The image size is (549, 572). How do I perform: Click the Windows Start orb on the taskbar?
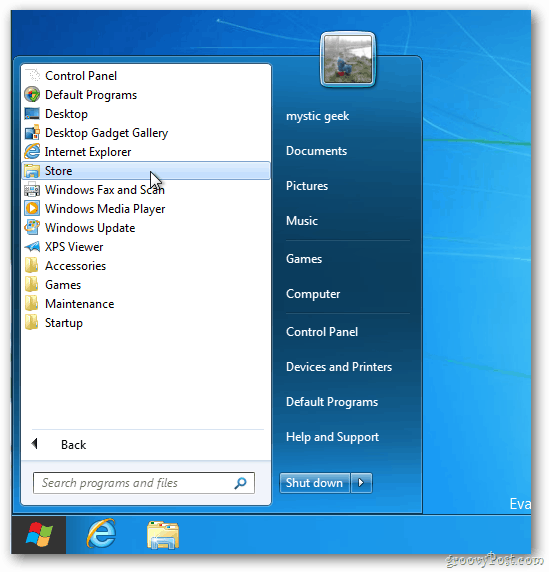coord(39,535)
